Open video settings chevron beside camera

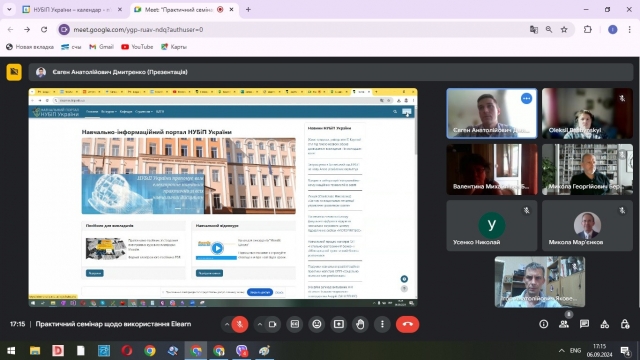[x=260, y=324]
